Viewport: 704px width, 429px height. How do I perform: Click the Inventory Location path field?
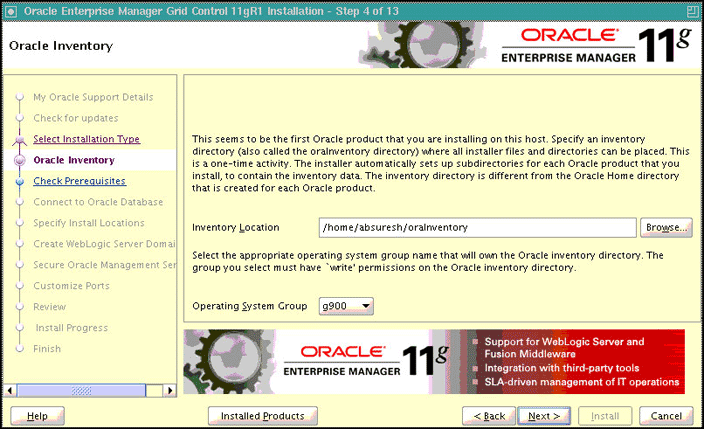point(477,227)
